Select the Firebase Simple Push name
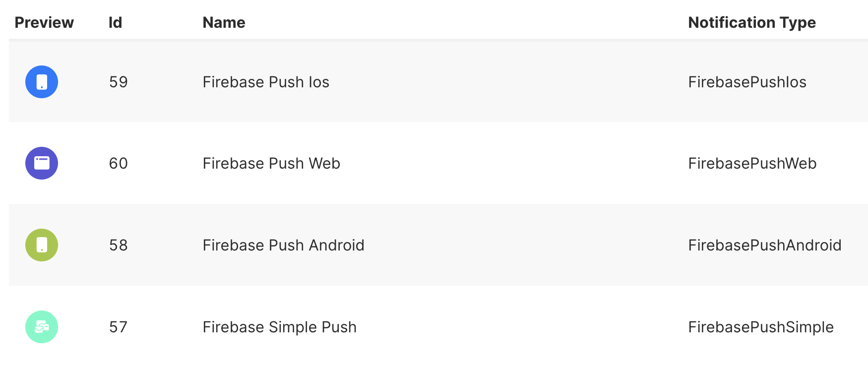The image size is (868, 374). click(x=279, y=327)
